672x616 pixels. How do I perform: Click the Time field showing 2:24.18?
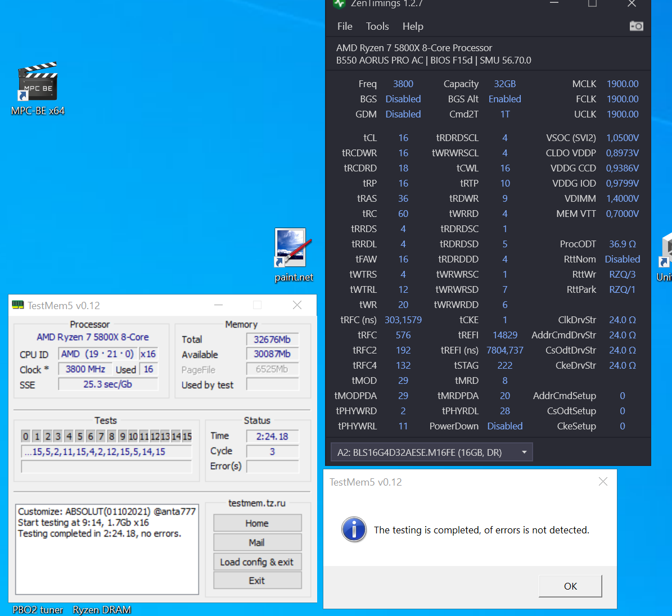[272, 437]
